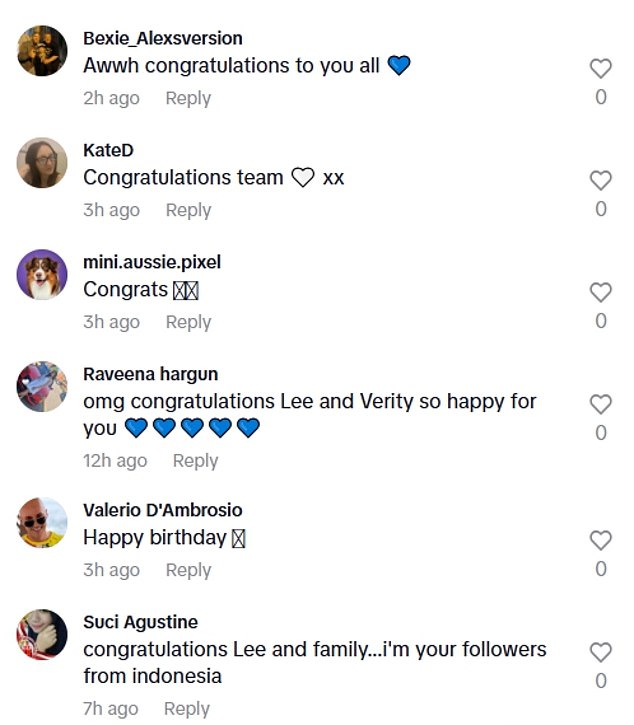Click the Raveena hargun username
634x725 pixels.
150,374
